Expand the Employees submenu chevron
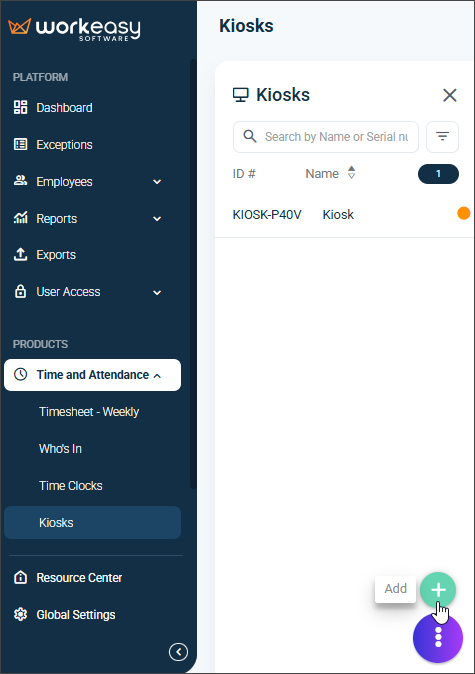The height and width of the screenshot is (674, 475). 157,182
